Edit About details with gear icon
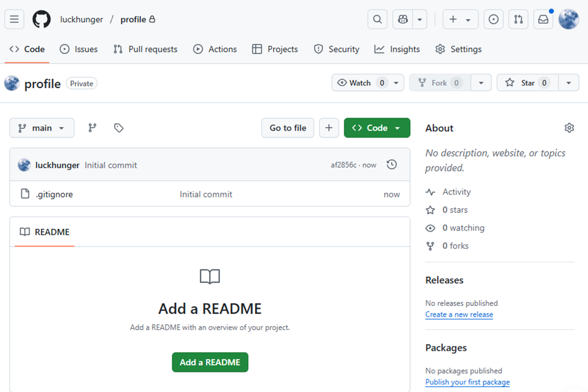Viewport: 588px width, 392px height. click(x=569, y=128)
